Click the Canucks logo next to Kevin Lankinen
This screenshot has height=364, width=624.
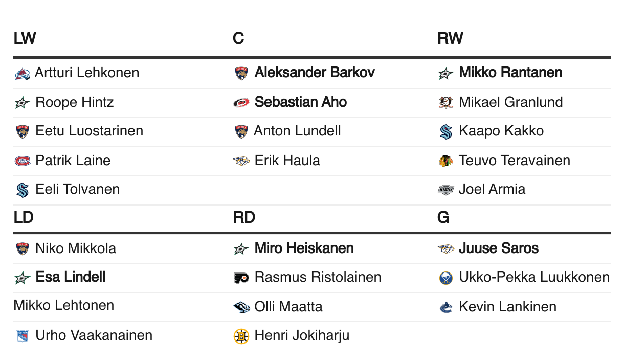(446, 307)
